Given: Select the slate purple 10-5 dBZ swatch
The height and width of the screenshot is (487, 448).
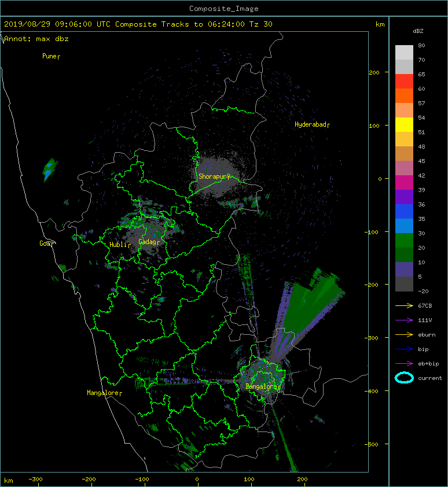Looking at the screenshot, I should tap(404, 270).
